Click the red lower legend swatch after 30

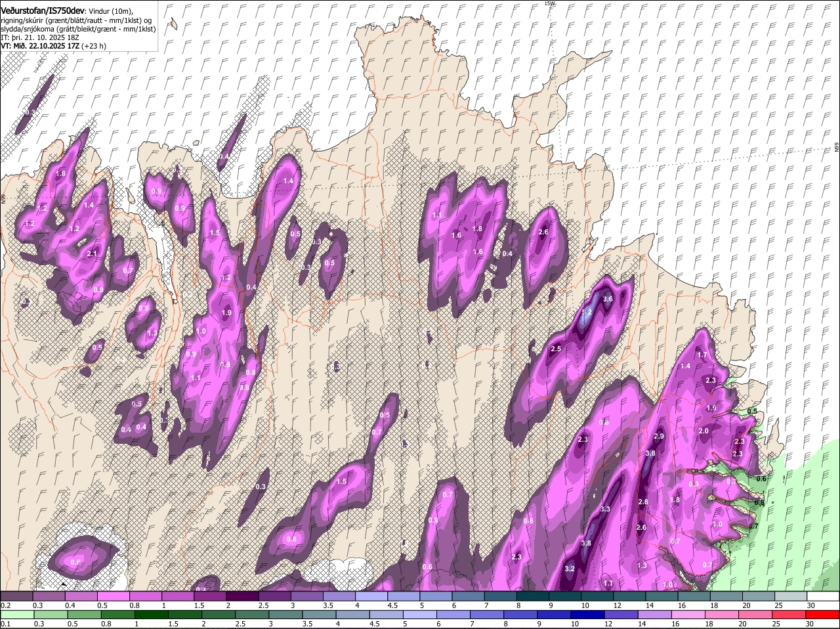point(824,615)
